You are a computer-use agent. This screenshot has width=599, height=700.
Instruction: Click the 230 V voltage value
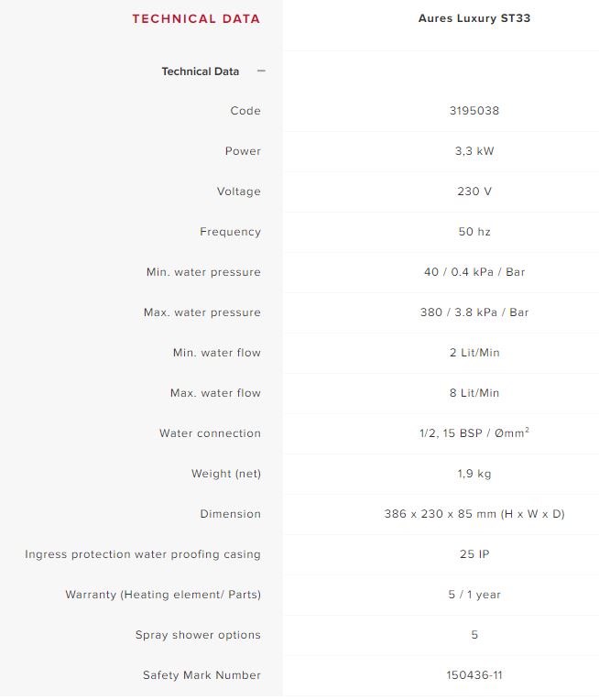[474, 191]
